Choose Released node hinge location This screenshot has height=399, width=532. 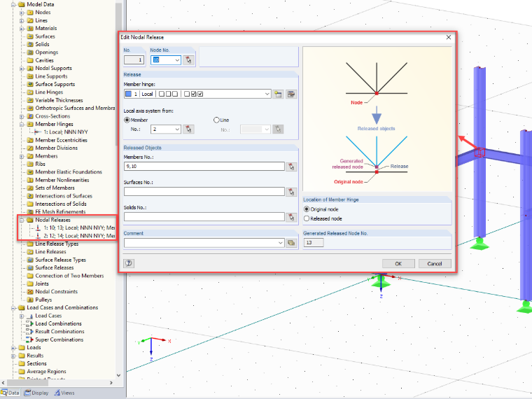click(307, 218)
